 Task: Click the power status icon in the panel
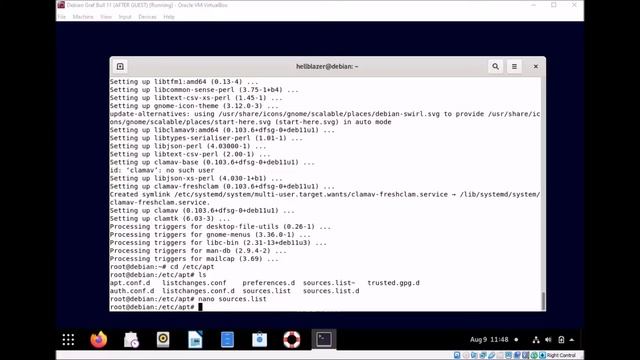click(561, 340)
